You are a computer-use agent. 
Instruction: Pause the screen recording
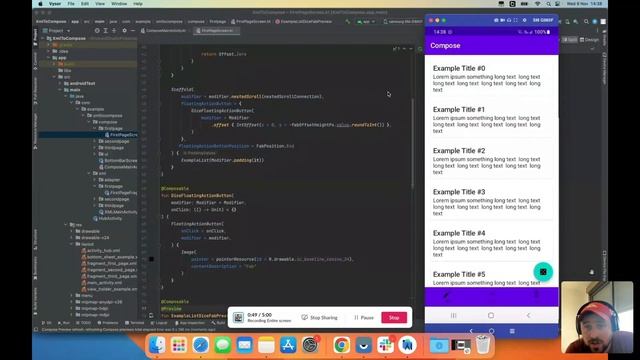pos(364,318)
